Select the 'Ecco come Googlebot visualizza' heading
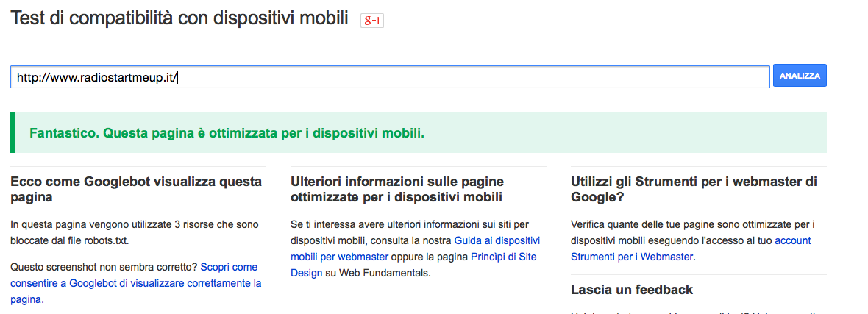The height and width of the screenshot is (314, 868). click(136, 190)
